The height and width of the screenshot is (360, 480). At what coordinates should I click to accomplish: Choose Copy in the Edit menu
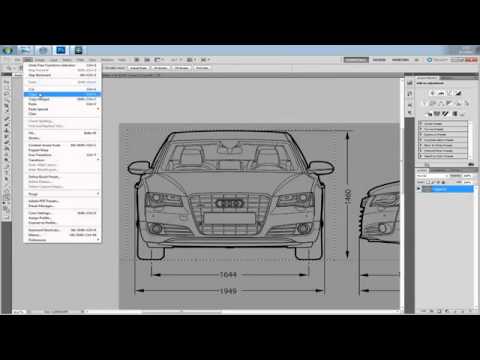[62, 94]
